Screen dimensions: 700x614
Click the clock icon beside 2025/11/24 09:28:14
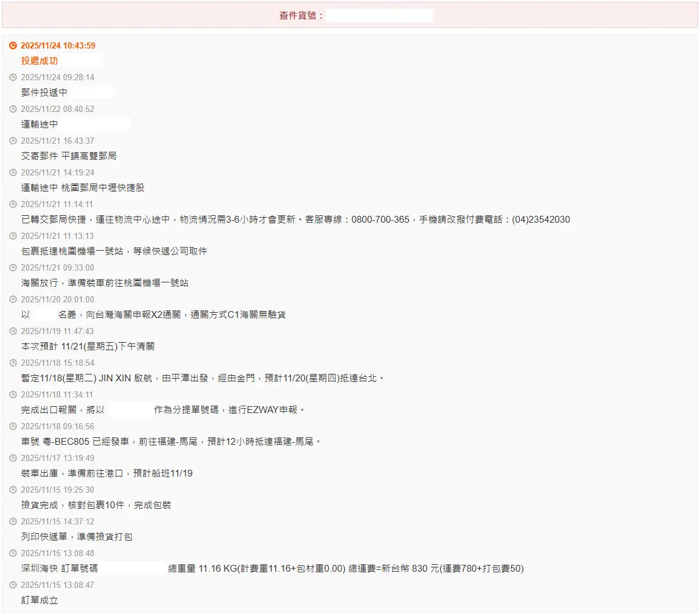13,78
